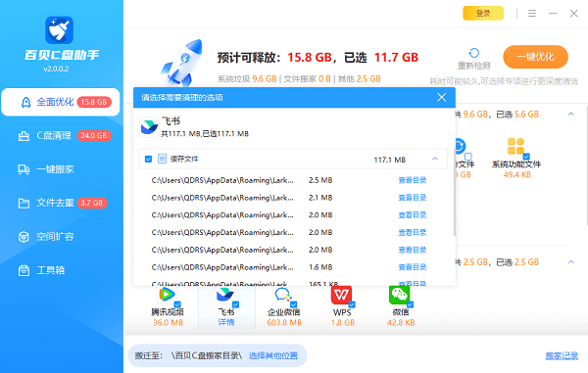Viewport: 588px width, 373px height.
Task: Click the 百贝C盘助手 logo icon
Action: click(59, 30)
